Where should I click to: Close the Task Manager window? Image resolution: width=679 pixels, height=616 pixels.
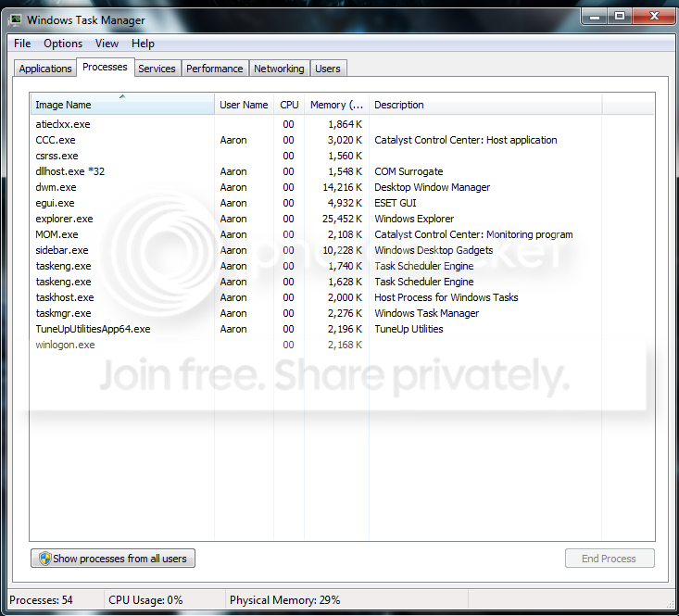[x=654, y=17]
